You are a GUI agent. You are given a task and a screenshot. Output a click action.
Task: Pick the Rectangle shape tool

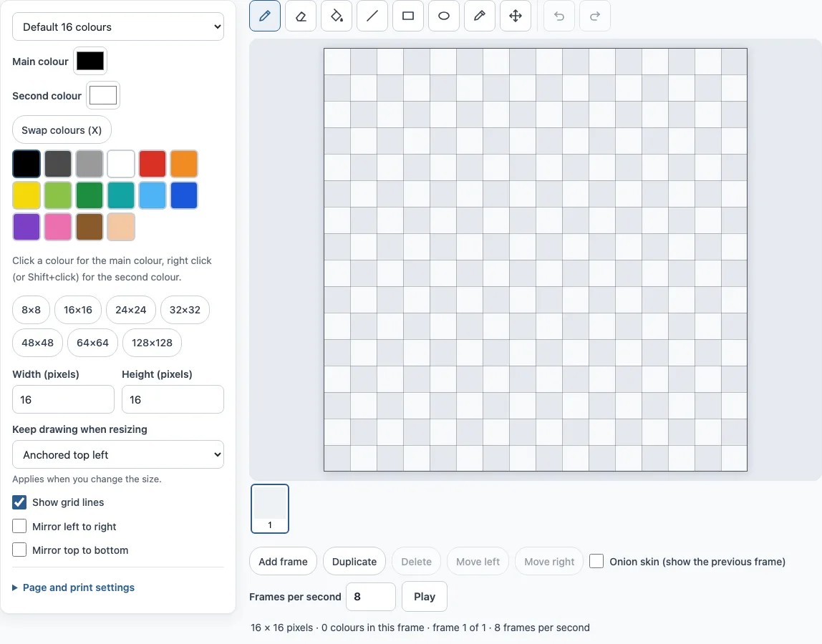point(408,16)
